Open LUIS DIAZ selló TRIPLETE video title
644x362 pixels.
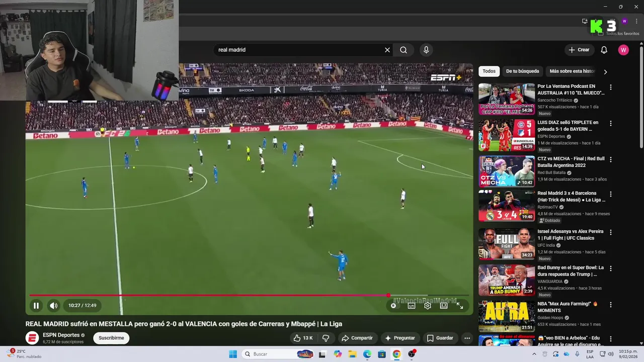point(568,126)
